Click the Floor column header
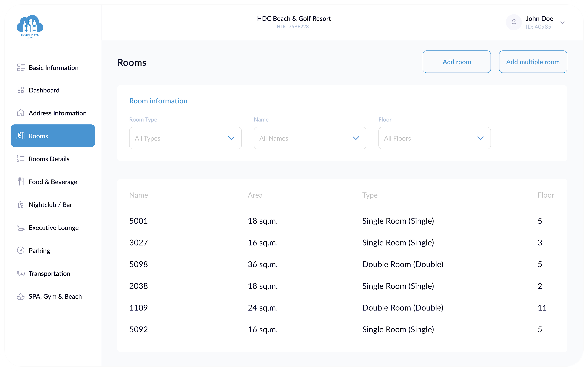Viewport: 588px width, 371px height. [x=546, y=195]
